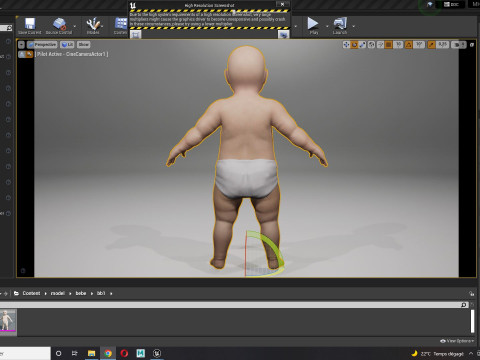
Task: Toggle the surface snapping icon
Action: tap(380, 44)
